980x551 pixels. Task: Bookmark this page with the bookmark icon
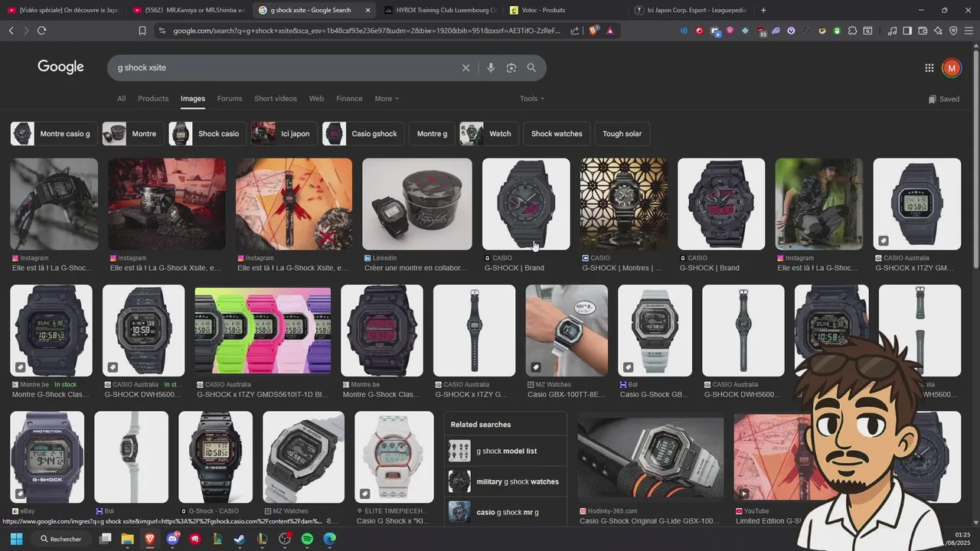(142, 31)
